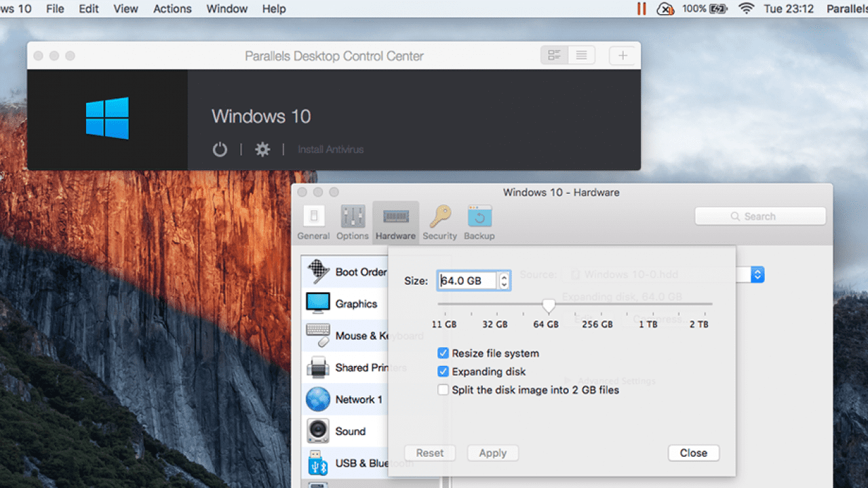The height and width of the screenshot is (488, 868).
Task: Open the Help menu
Action: (274, 9)
